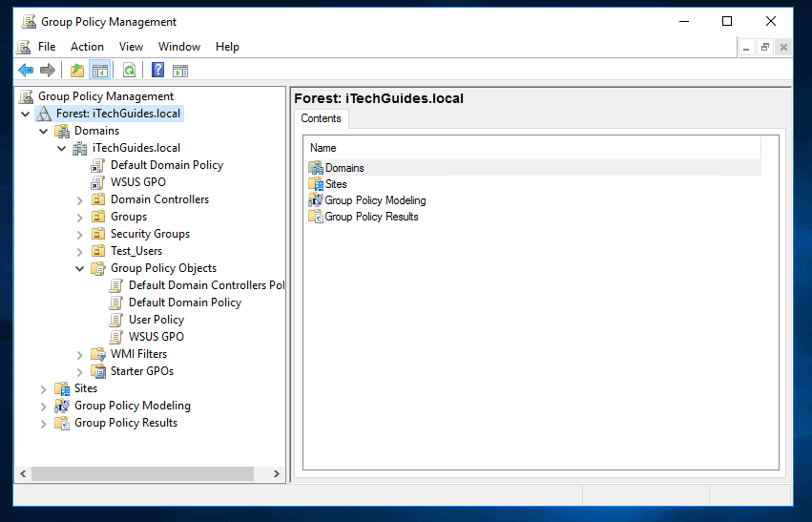This screenshot has height=522, width=812.
Task: Click the Up one level folder icon
Action: coord(77,70)
